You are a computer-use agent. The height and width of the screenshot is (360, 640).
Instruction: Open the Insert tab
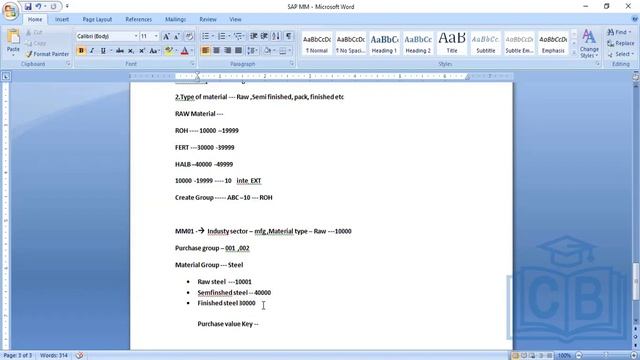(x=62, y=19)
